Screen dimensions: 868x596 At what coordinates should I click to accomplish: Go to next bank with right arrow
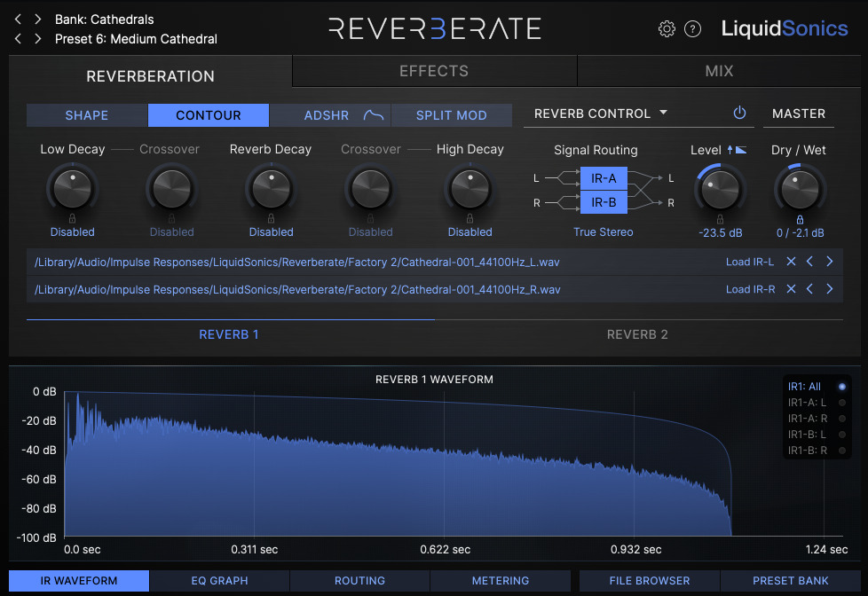pos(37,20)
